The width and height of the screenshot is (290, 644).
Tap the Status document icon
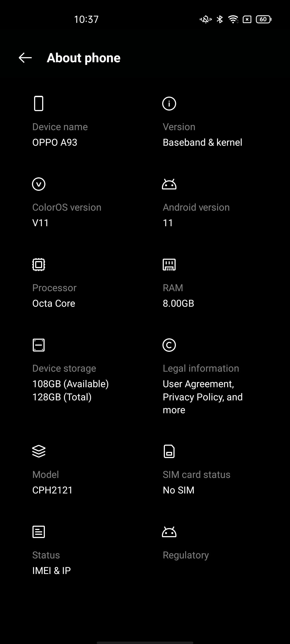point(39,532)
